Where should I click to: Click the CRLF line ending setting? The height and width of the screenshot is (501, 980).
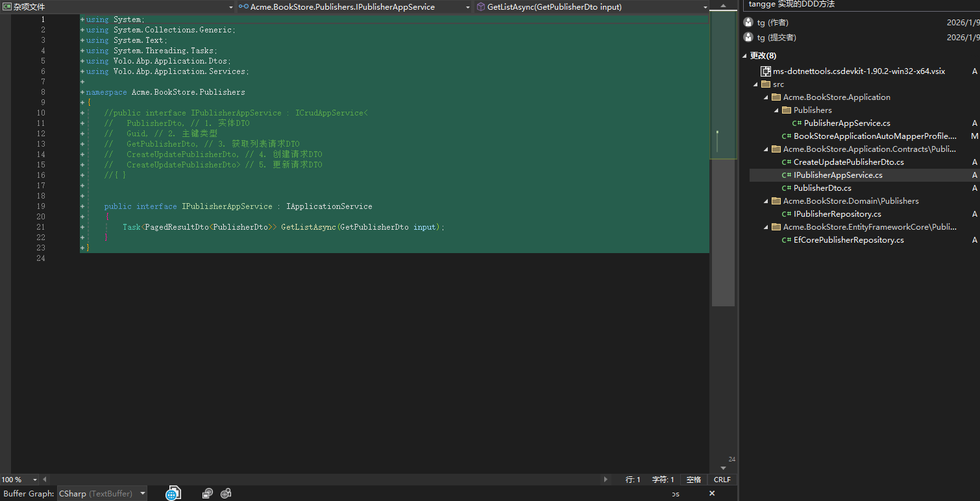(x=722, y=480)
